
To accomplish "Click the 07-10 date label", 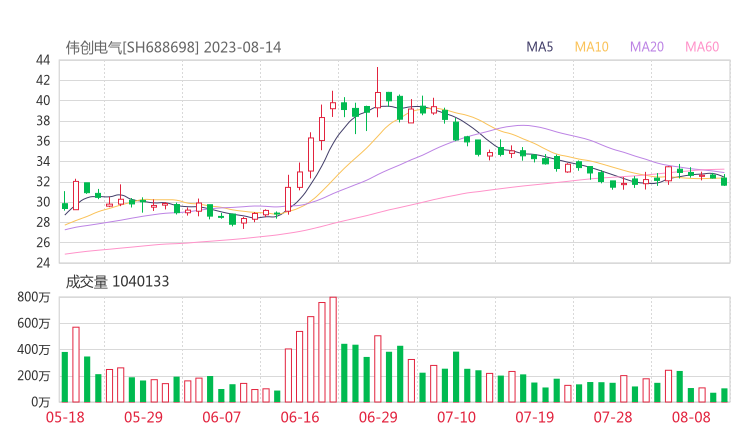I will 456,417.
